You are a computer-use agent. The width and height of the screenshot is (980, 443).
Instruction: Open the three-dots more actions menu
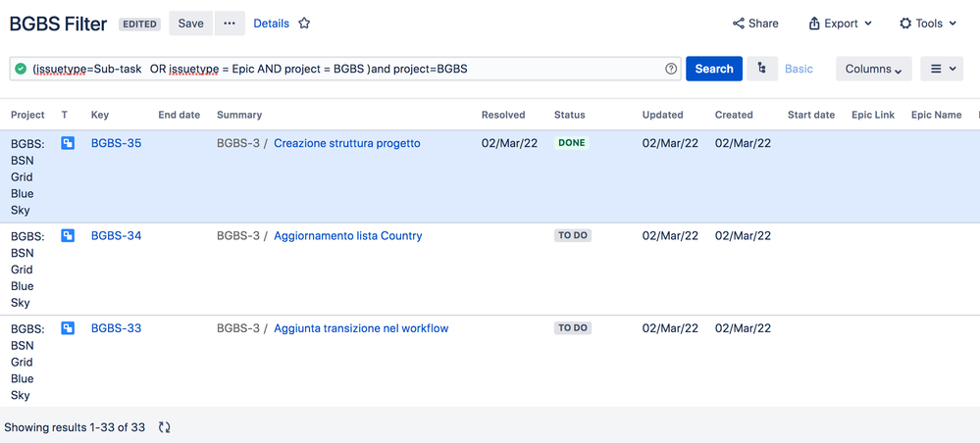tap(230, 24)
